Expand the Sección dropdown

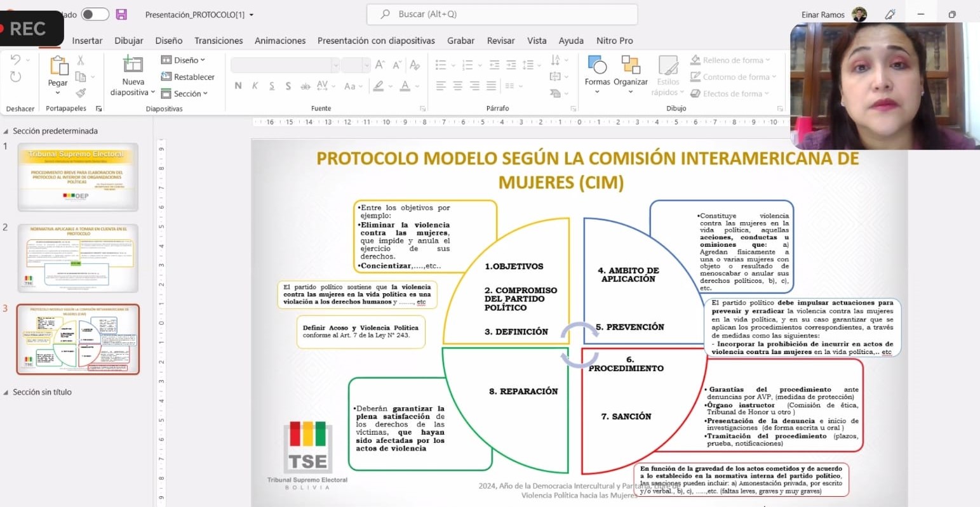click(185, 93)
